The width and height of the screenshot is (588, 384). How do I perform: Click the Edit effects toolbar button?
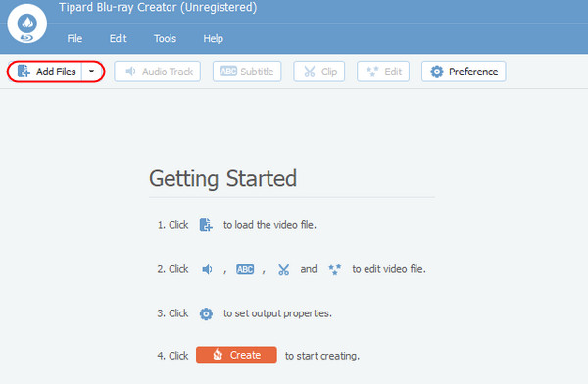tap(383, 72)
